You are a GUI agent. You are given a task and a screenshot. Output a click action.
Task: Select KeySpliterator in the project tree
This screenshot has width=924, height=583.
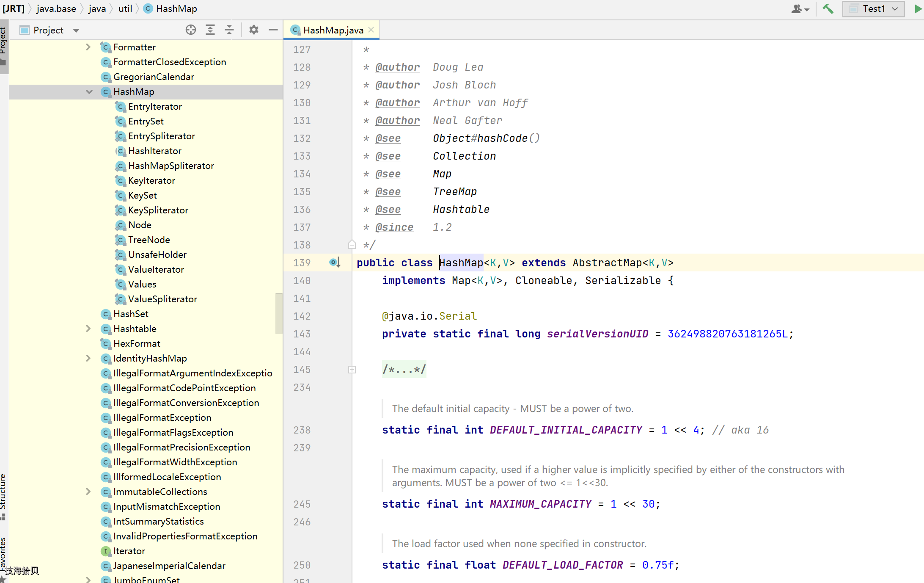158,210
